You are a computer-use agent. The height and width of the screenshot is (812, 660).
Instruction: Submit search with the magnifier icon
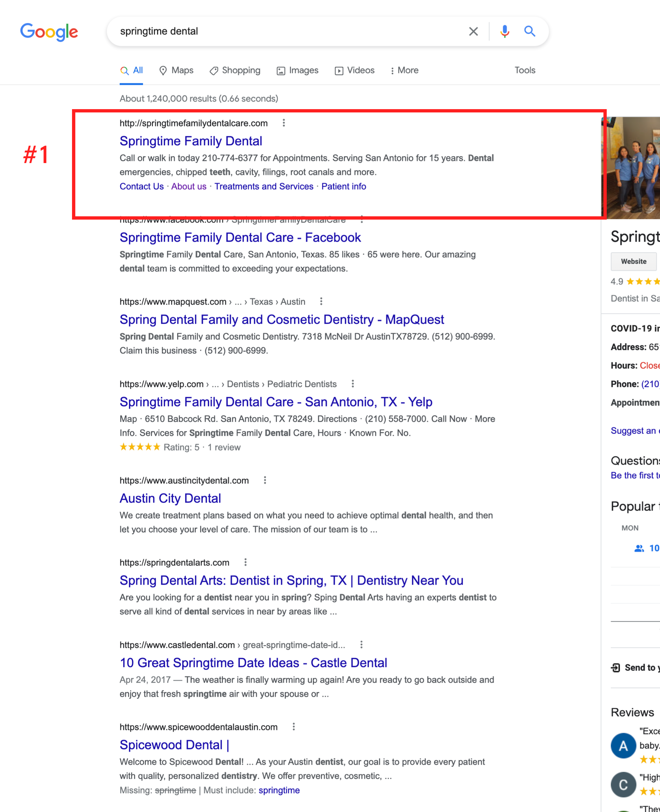(529, 31)
